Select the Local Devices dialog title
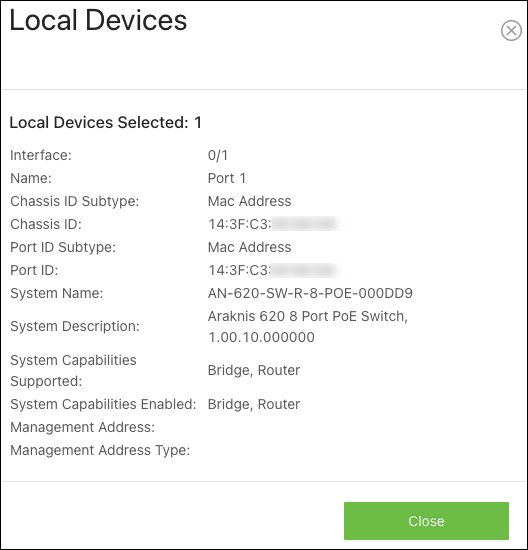The image size is (528, 550). point(98,20)
